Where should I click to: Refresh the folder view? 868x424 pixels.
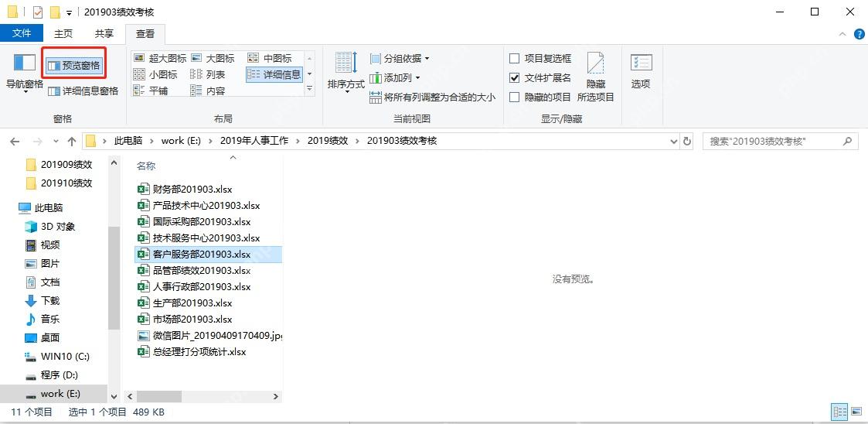[687, 142]
